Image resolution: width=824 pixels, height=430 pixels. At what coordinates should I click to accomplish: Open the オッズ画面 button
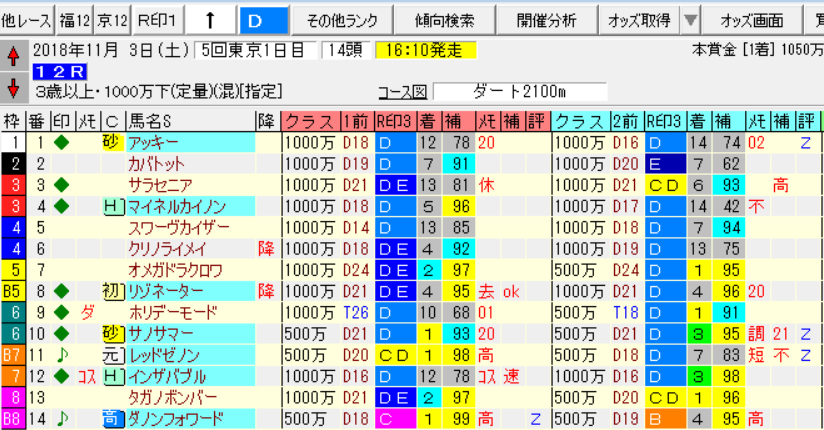[x=751, y=21]
